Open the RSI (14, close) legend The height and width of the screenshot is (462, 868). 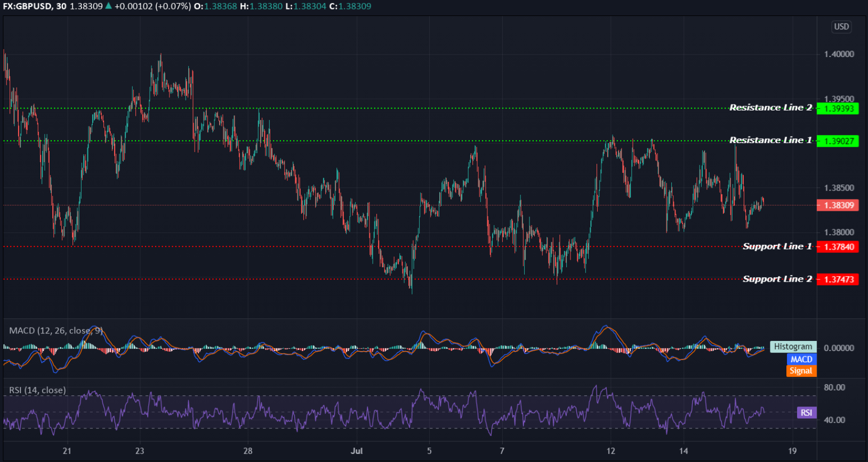[x=37, y=391]
